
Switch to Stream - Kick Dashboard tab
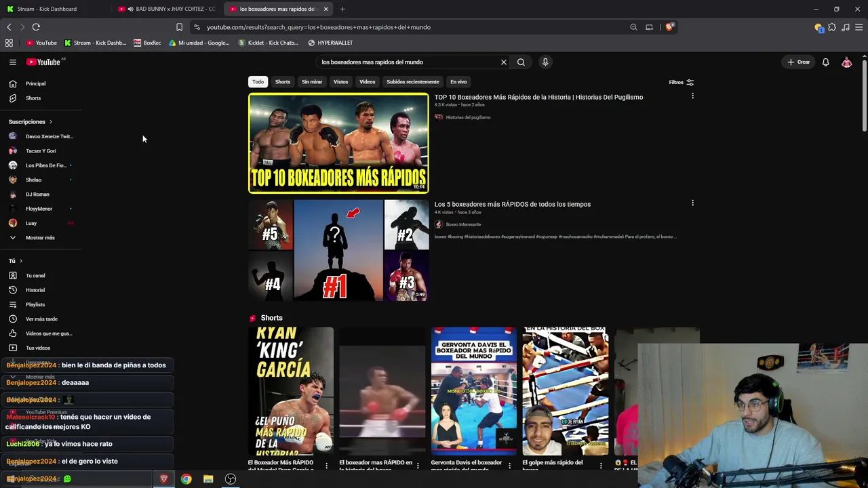(x=54, y=9)
